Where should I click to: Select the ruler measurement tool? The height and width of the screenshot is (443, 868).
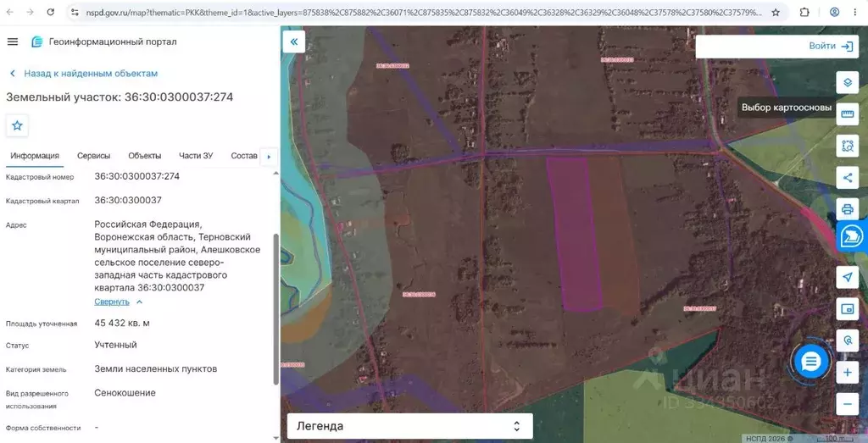pyautogui.click(x=847, y=114)
